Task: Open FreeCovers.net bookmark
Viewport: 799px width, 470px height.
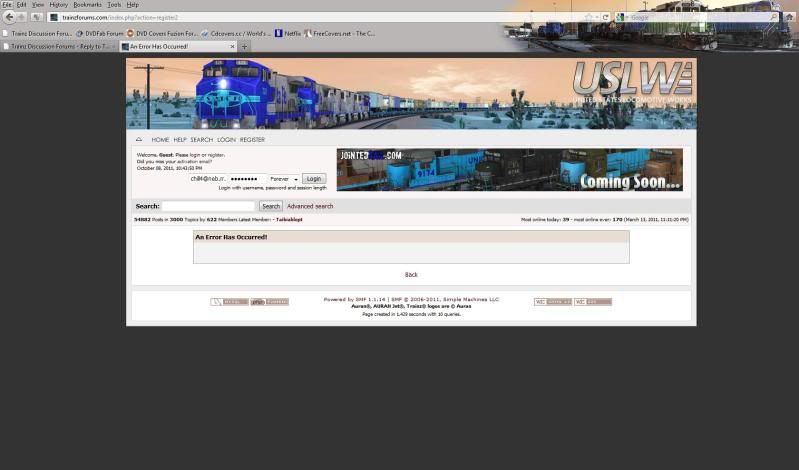Action: 340,34
